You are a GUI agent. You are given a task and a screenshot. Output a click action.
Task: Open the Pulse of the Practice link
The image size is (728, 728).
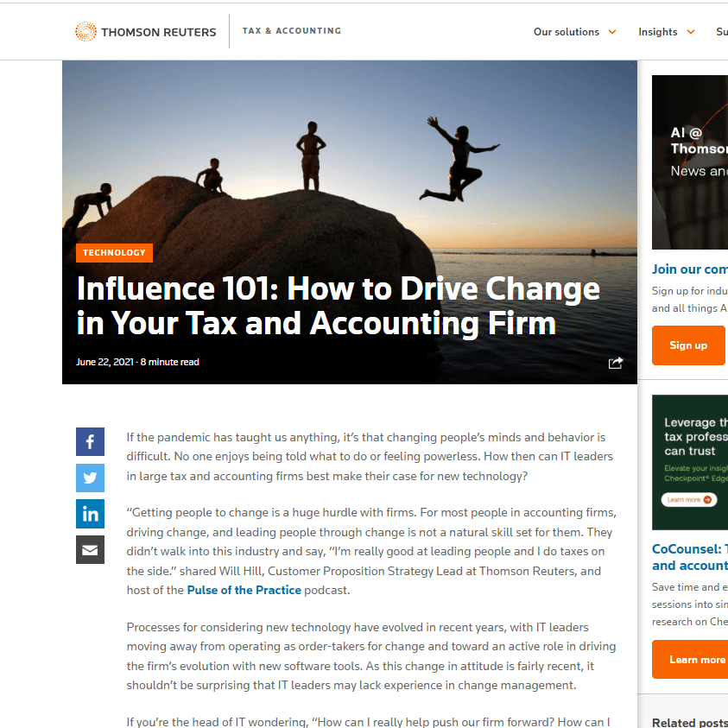244,590
